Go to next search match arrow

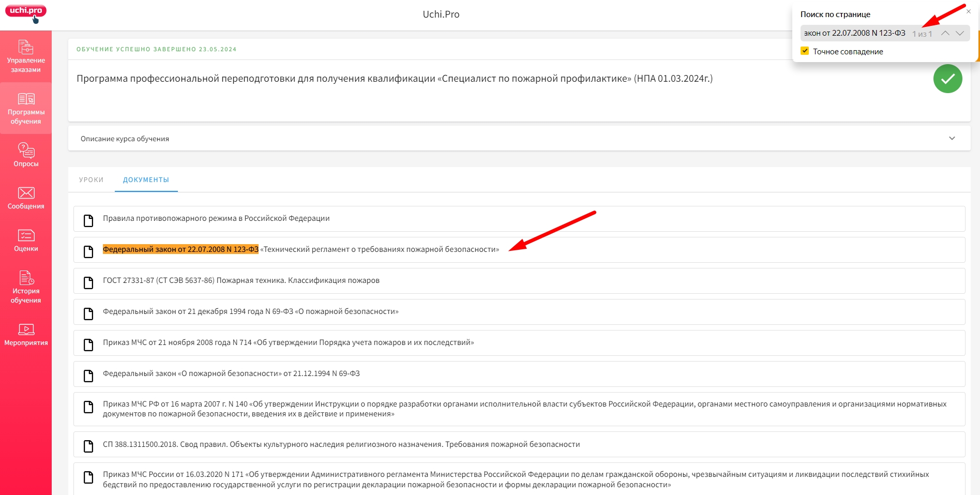(960, 33)
